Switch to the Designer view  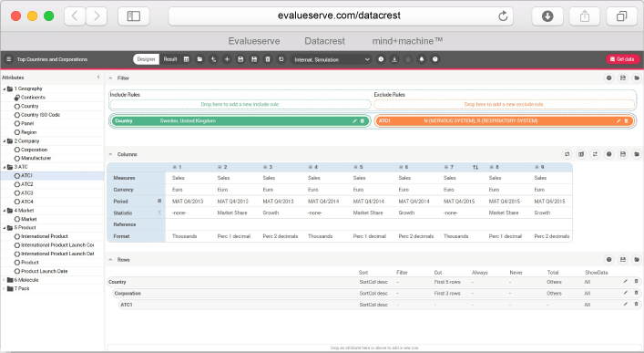click(x=147, y=59)
